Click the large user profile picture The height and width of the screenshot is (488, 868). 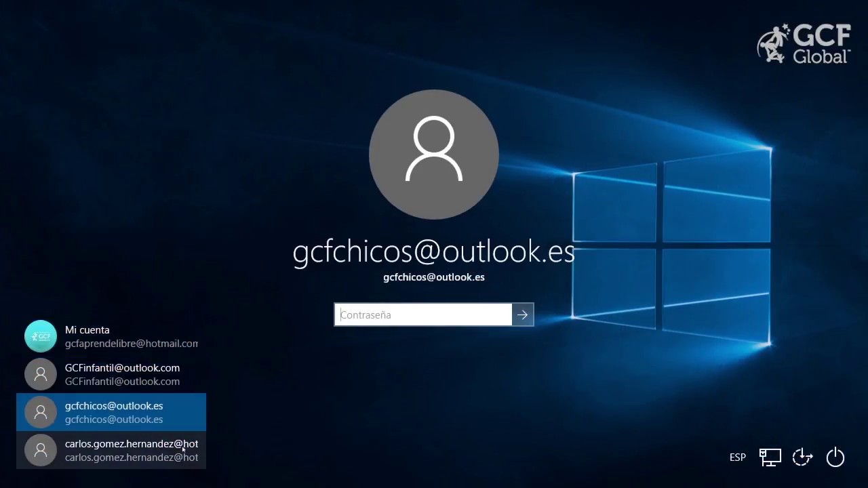(x=434, y=155)
